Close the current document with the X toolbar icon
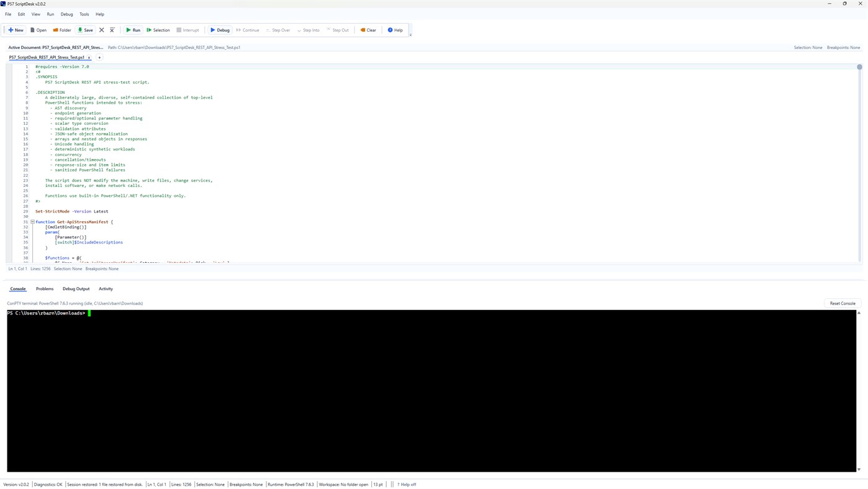868x489 pixels. 102,30
